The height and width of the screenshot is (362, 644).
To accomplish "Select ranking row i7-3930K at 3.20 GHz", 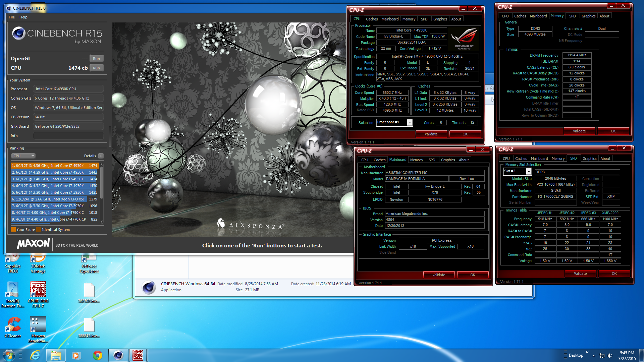I will pos(54,192).
